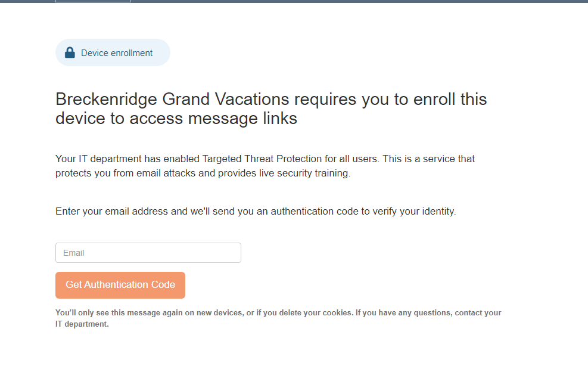Click the footer note about new devices
Image resolution: width=588 pixels, height=369 pixels.
pos(278,318)
